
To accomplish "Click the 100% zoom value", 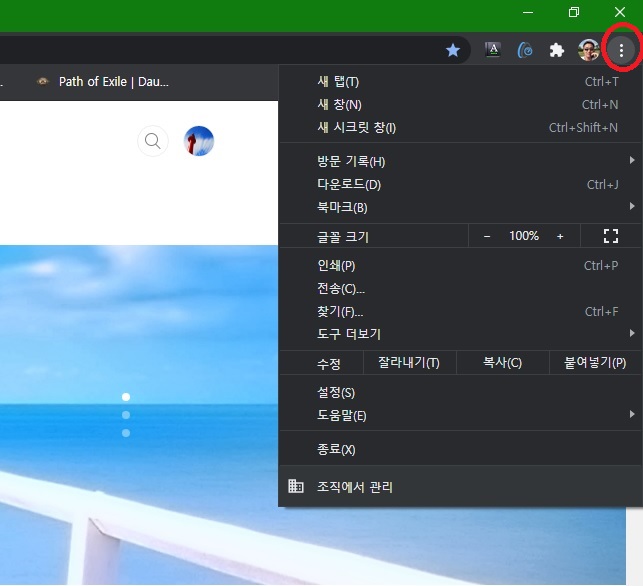I will coord(524,236).
